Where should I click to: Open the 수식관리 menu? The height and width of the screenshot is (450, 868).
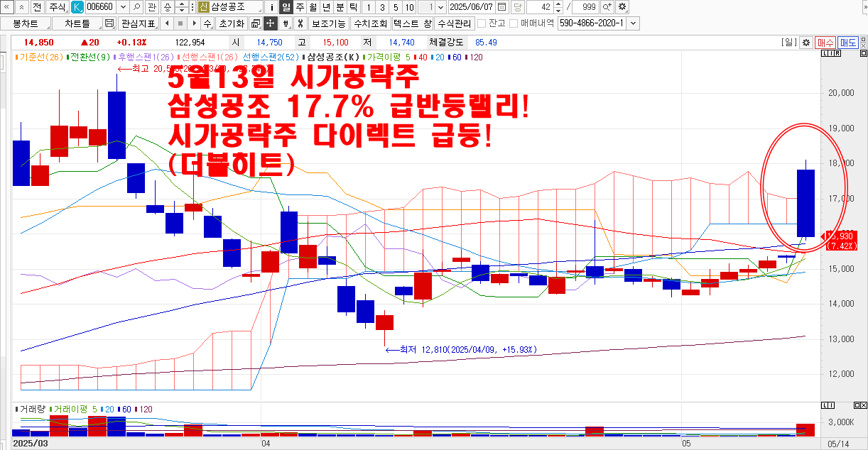point(454,23)
